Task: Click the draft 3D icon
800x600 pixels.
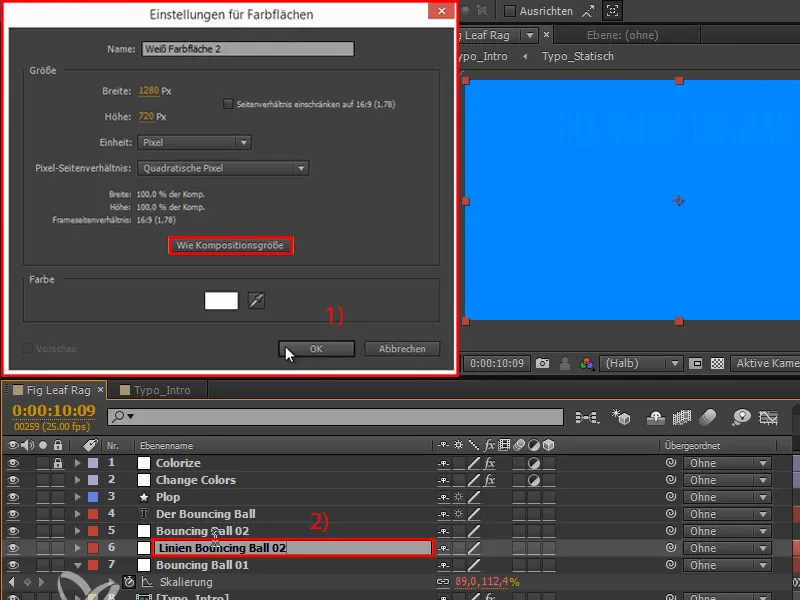Action: pos(621,417)
